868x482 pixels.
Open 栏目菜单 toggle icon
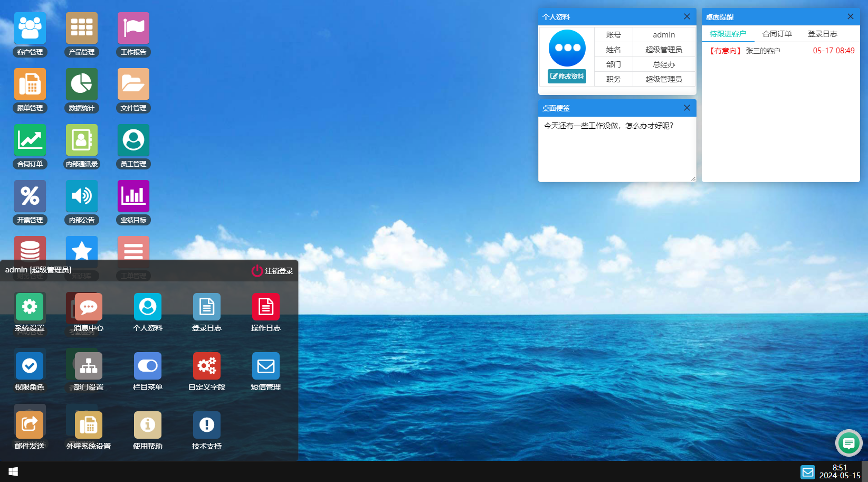[x=148, y=366]
